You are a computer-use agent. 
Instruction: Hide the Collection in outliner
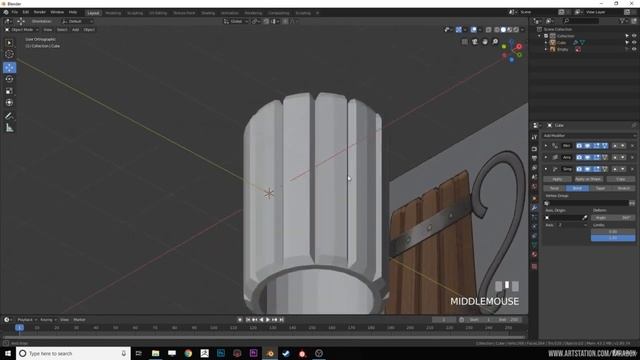(x=634, y=36)
